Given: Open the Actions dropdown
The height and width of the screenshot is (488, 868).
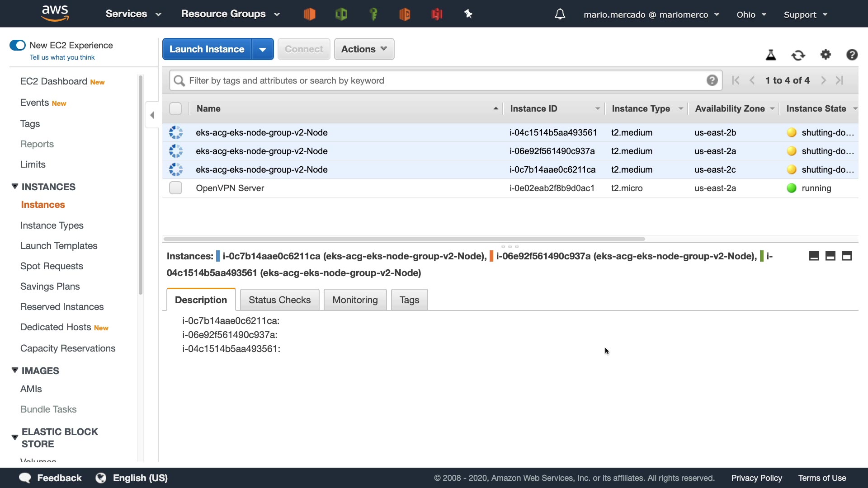Looking at the screenshot, I should point(364,49).
